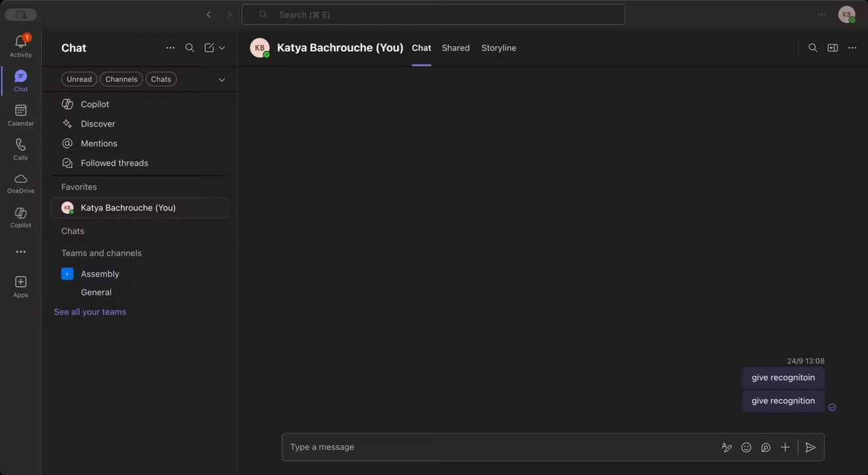Search within the chat list

click(189, 48)
